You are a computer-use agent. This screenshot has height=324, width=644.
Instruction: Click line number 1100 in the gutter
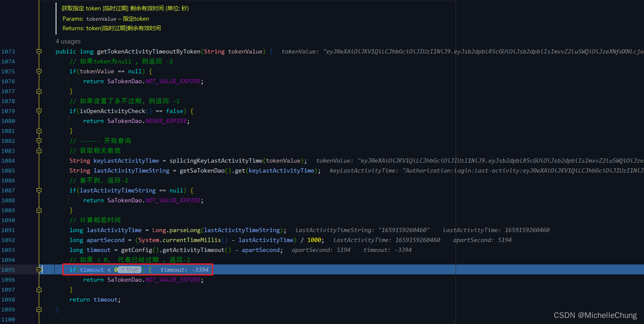pyautogui.click(x=8, y=319)
